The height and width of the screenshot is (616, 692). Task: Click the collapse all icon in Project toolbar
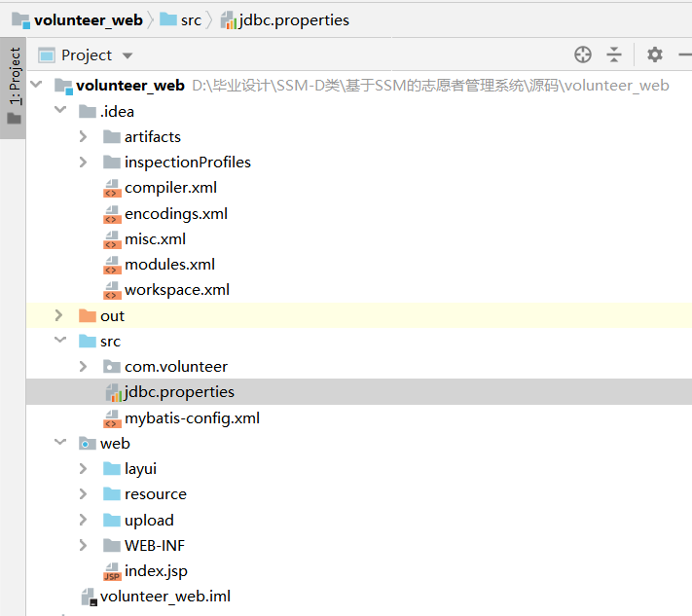[x=614, y=54]
